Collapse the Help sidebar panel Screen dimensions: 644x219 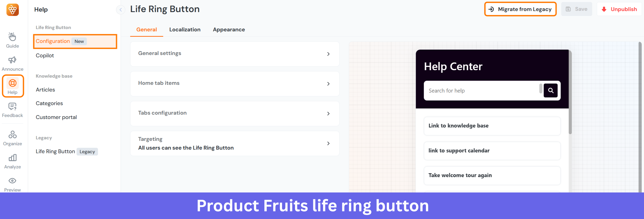[120, 10]
